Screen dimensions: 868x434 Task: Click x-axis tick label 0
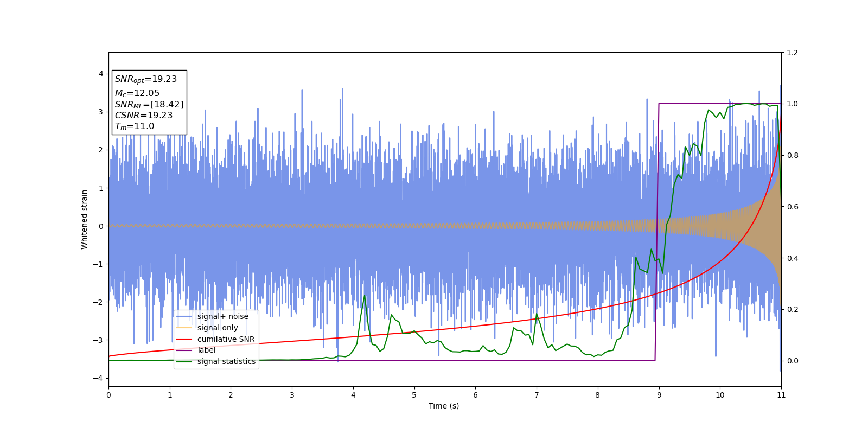[x=108, y=395]
